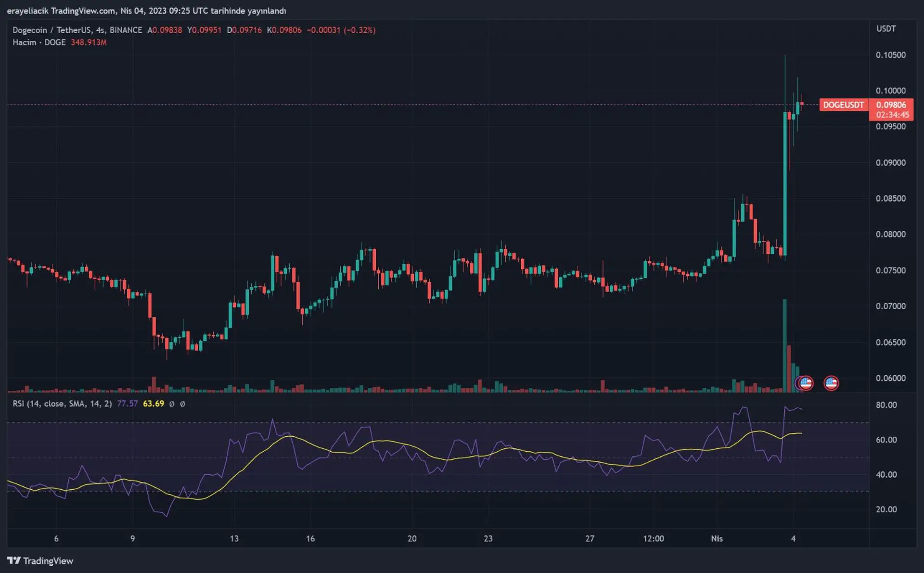Click the date label 6 on time axis
Viewport: 924px width, 573px height.
coord(56,538)
